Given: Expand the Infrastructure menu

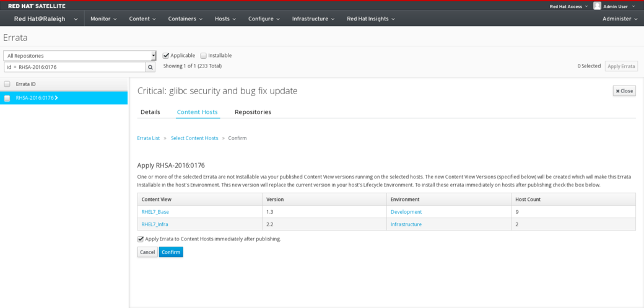Looking at the screenshot, I should point(313,19).
